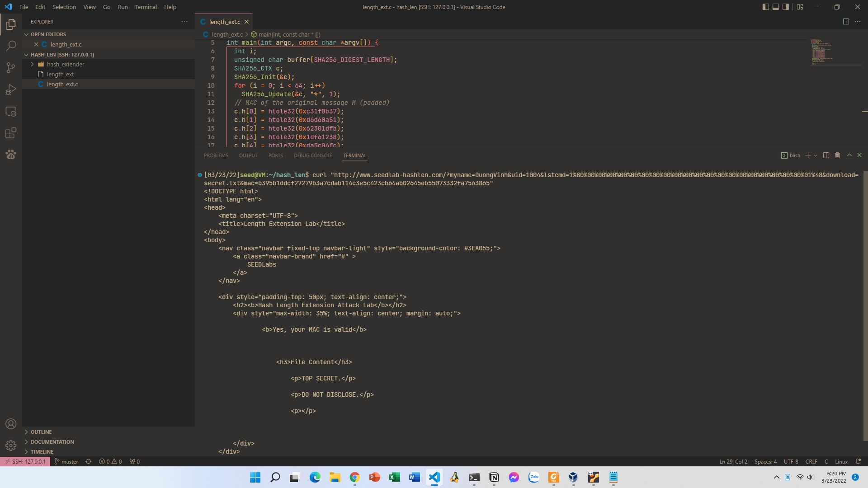Kill terminal with the trash icon
868x488 pixels.
(837, 155)
